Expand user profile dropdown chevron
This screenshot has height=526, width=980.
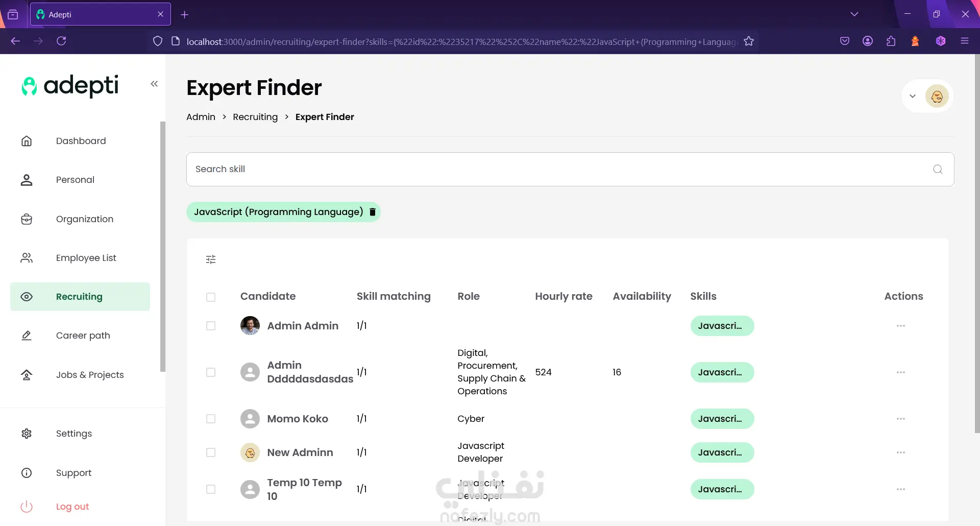(x=913, y=96)
